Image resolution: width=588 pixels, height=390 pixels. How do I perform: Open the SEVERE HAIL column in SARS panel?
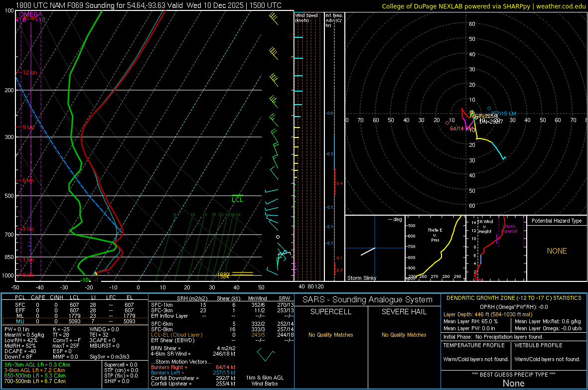point(404,312)
